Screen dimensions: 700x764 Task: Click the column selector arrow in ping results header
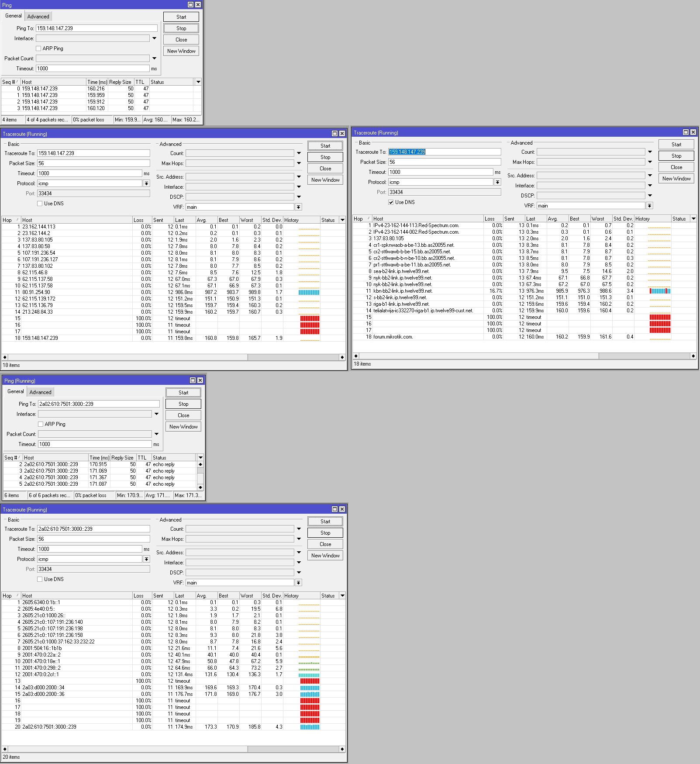click(x=198, y=82)
